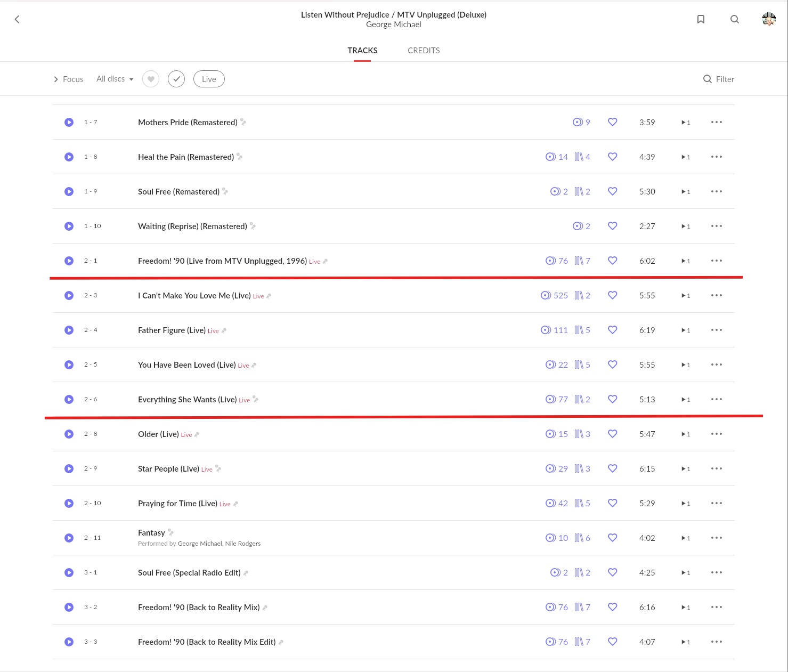This screenshot has height=672, width=788.
Task: Open the user profile avatar
Action: [768, 19]
